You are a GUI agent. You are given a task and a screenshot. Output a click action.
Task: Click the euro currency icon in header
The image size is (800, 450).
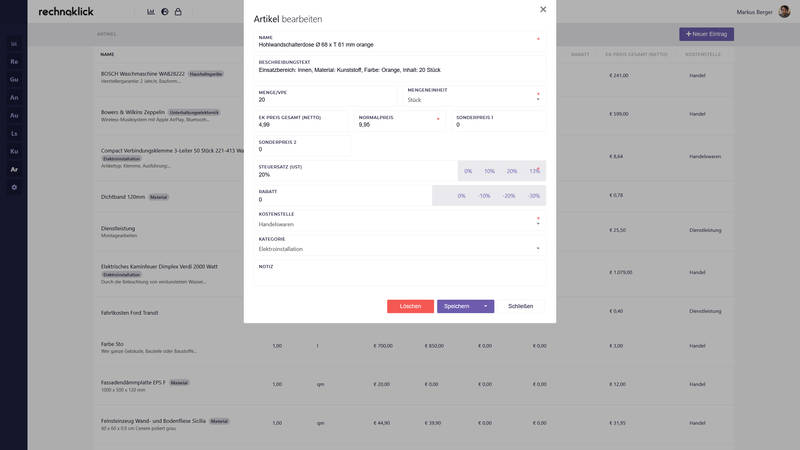pos(165,11)
